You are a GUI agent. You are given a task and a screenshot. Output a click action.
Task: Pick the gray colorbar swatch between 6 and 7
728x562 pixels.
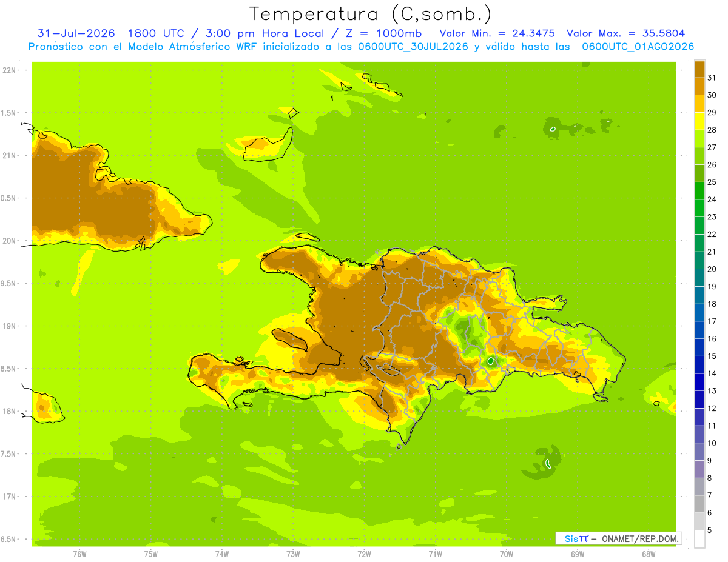[x=699, y=504]
